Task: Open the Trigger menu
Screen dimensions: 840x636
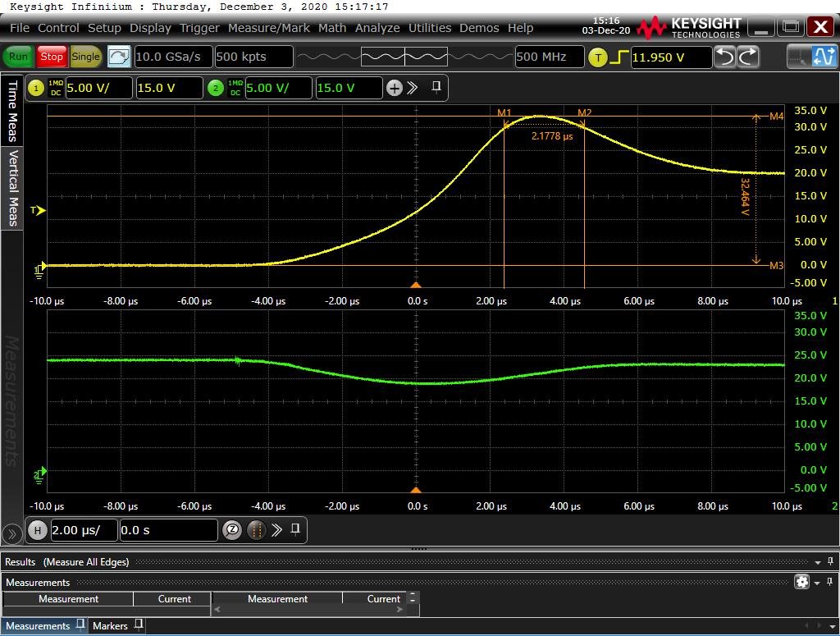Action: point(199,28)
